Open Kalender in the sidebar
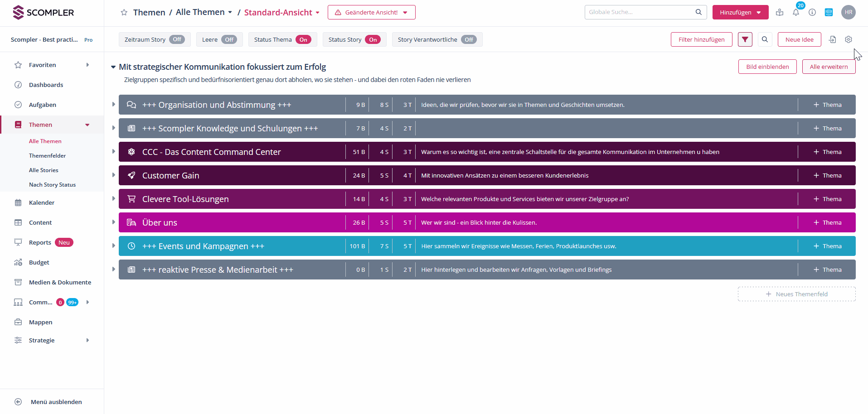This screenshot has width=868, height=414. [x=42, y=202]
